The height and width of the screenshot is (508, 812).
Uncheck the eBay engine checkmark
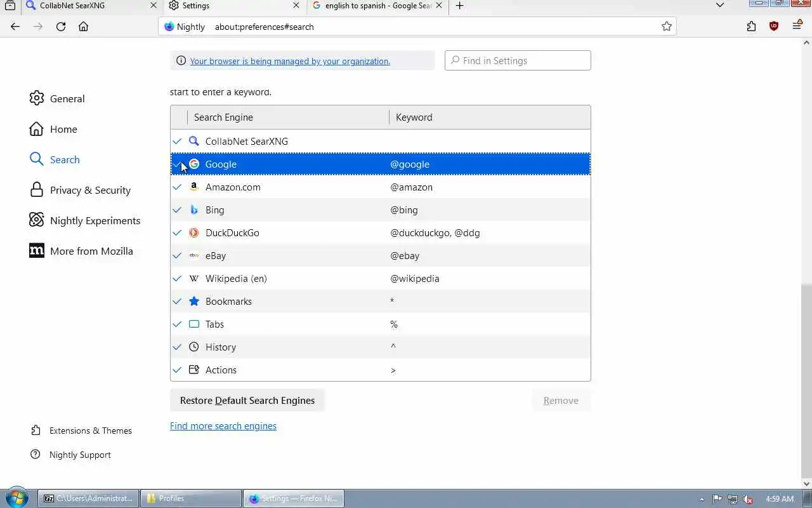tap(177, 255)
